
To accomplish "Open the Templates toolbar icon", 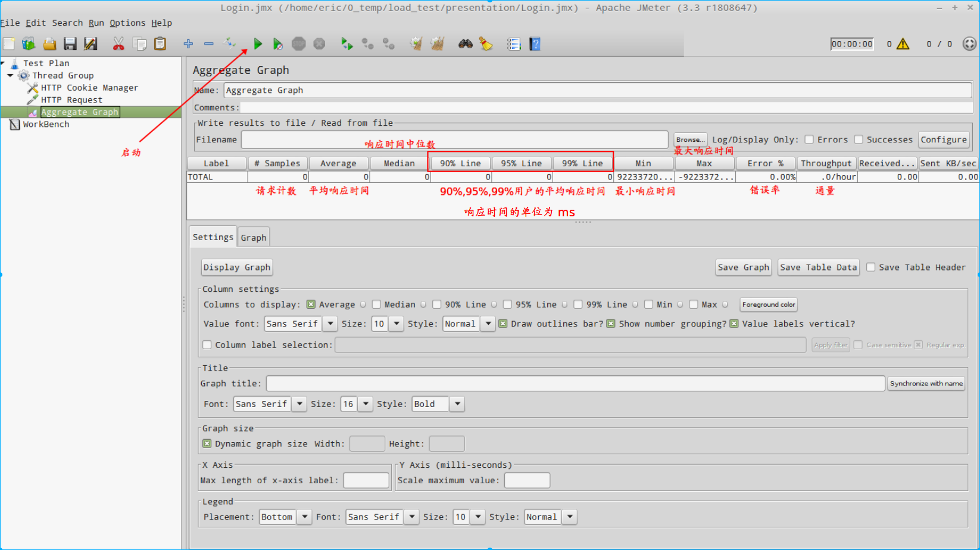I will tap(29, 43).
